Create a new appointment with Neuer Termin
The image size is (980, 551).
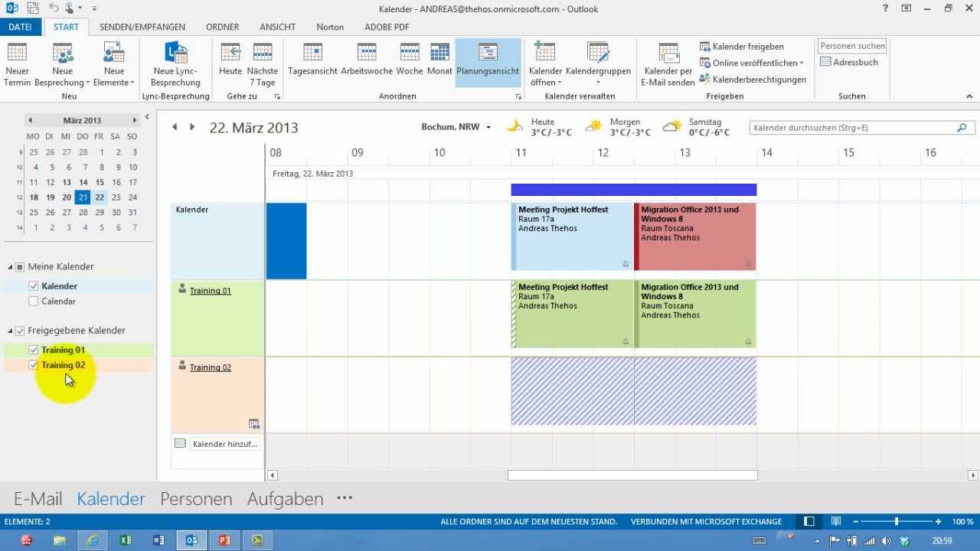click(17, 65)
